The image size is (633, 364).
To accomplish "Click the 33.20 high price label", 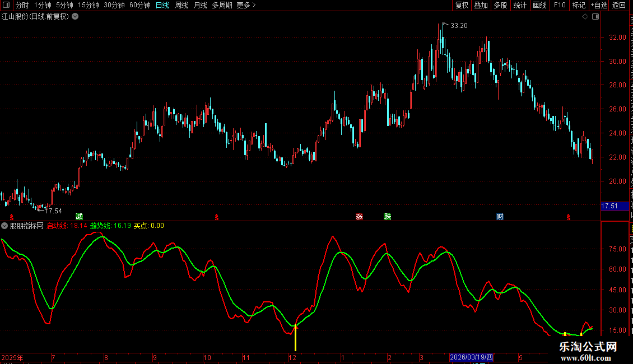I will (x=459, y=25).
